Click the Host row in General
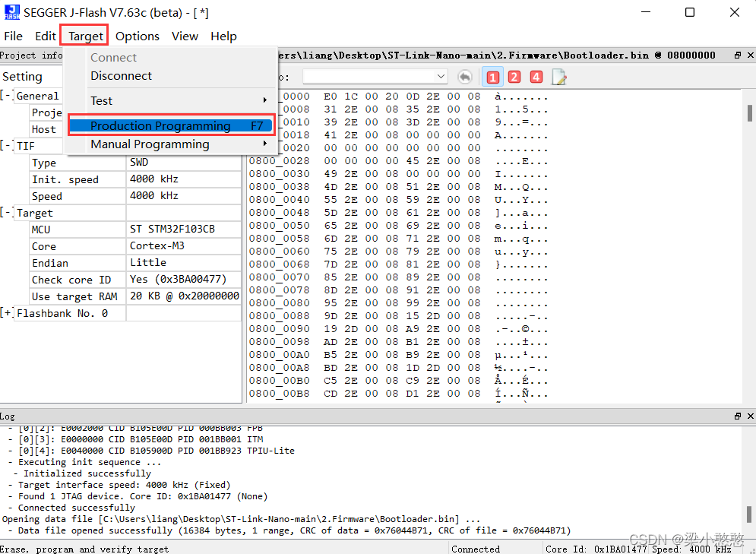The image size is (756, 554). (46, 129)
